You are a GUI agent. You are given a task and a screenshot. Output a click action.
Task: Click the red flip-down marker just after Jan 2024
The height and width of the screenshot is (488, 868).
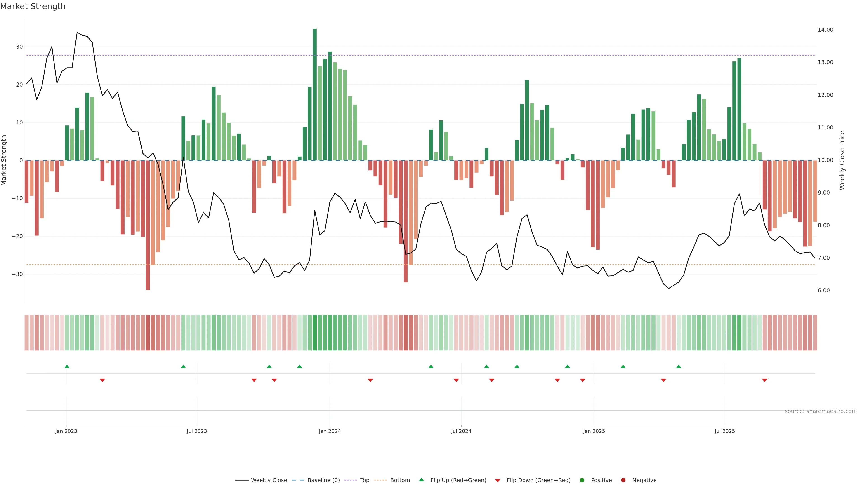(370, 380)
